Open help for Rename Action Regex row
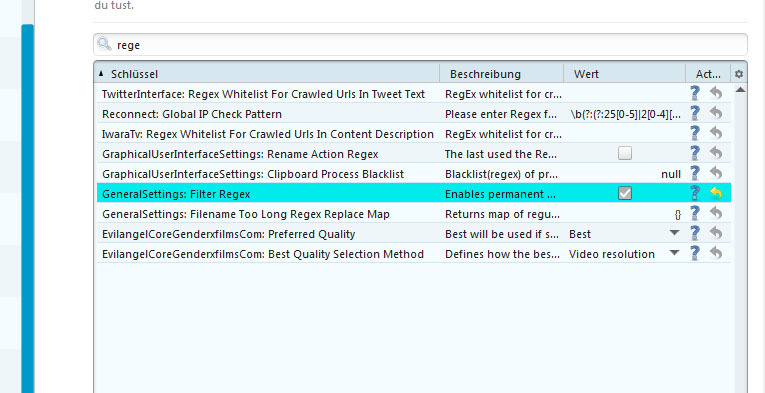Screen dimensions: 765x393 (695, 154)
